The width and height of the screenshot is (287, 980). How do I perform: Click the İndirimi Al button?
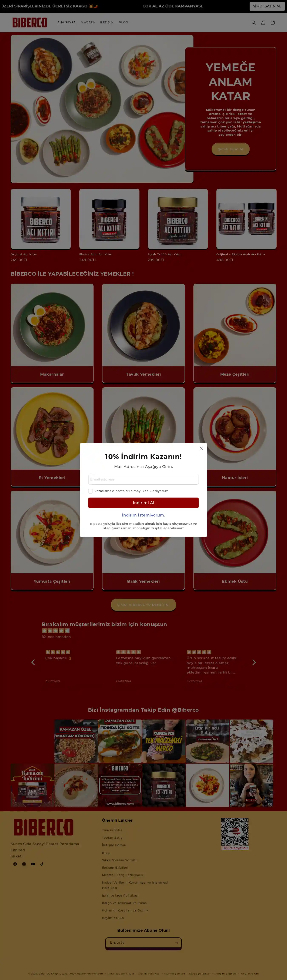143,503
